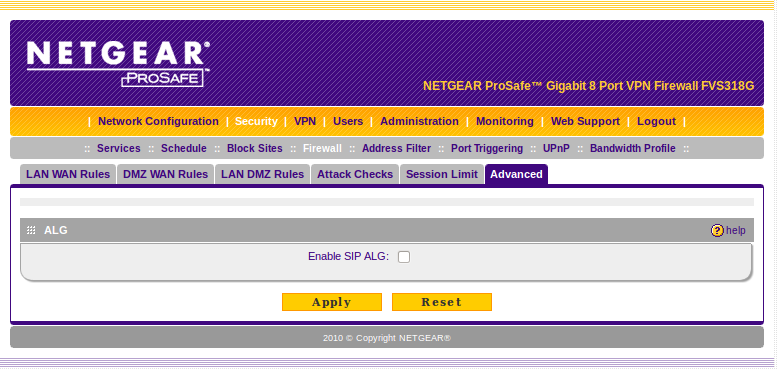Click the FVS318G product title text

tap(589, 86)
